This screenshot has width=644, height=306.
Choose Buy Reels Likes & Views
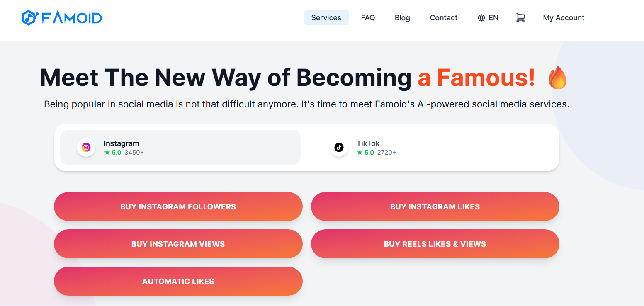click(435, 244)
